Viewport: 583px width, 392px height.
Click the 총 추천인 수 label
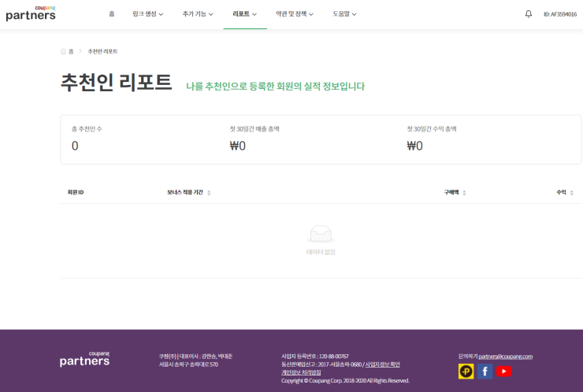pos(87,129)
